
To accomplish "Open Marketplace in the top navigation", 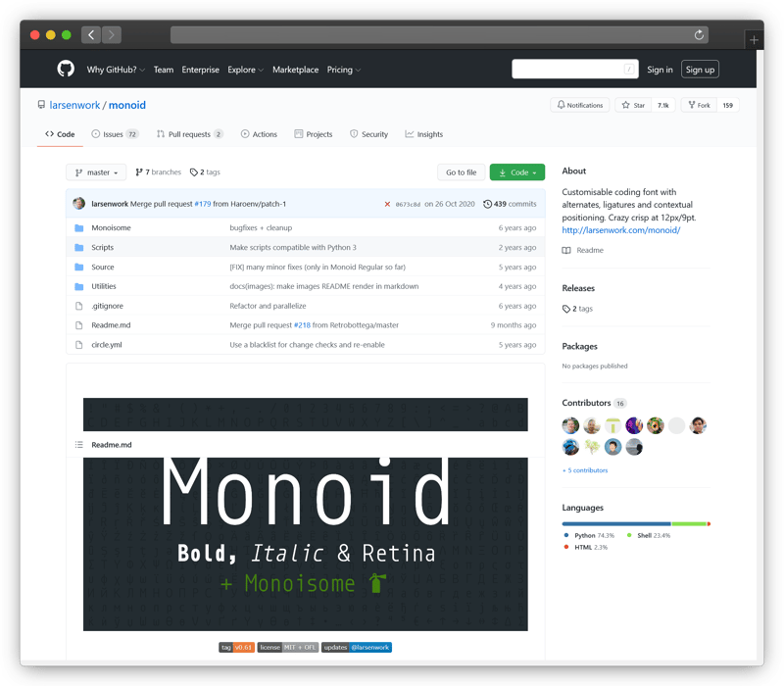I will pos(296,70).
